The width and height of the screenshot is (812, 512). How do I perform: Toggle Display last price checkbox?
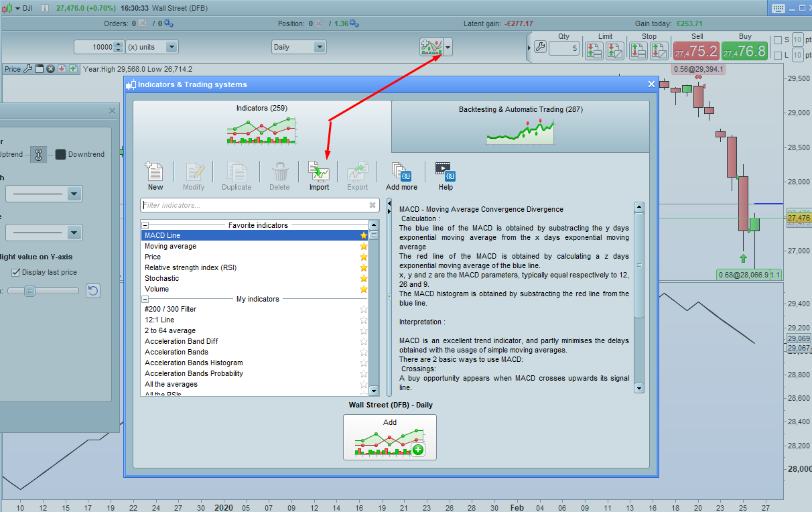(16, 272)
